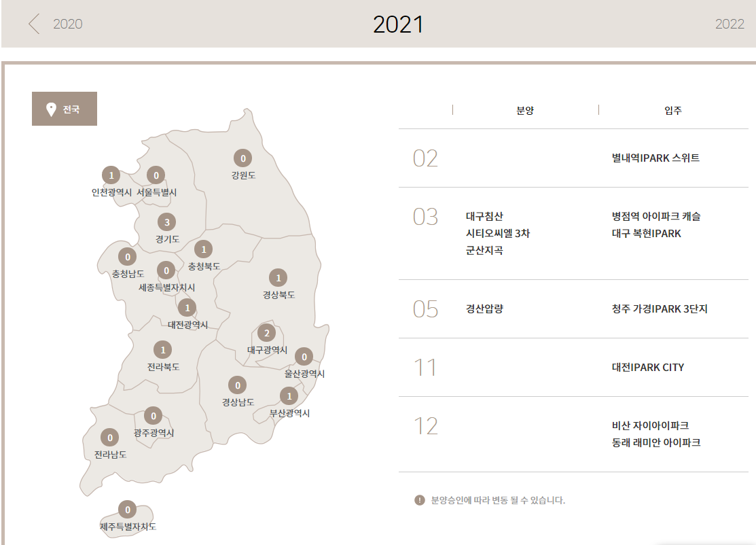Select the 강원도 map marker

[243, 158]
